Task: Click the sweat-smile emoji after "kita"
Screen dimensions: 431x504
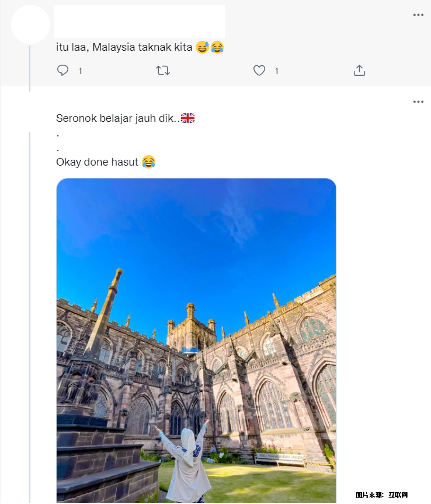Action: pyautogui.click(x=202, y=47)
